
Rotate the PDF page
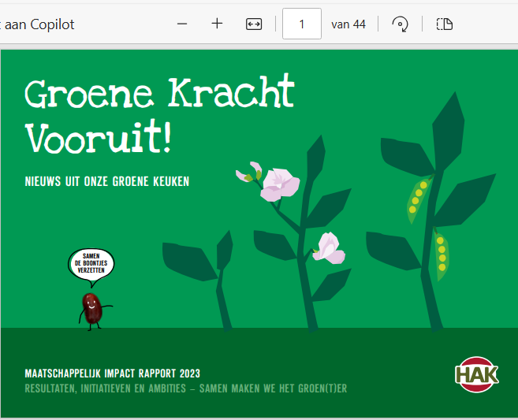[400, 24]
